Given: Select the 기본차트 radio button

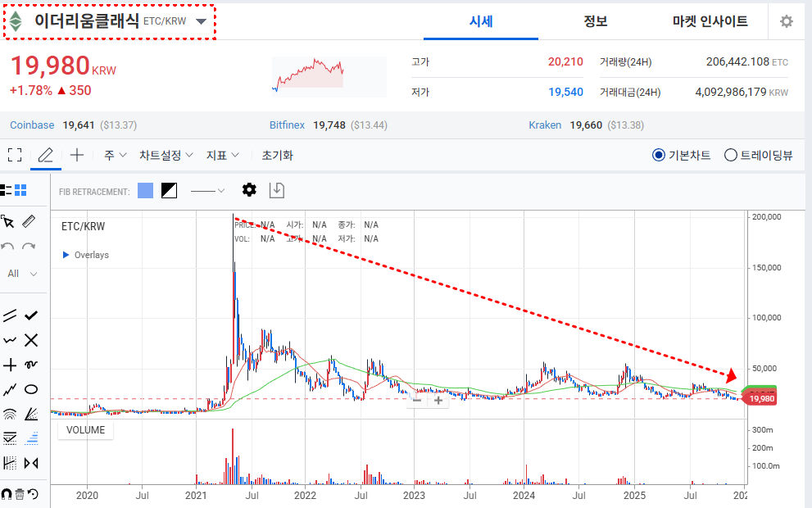Looking at the screenshot, I should coord(659,155).
